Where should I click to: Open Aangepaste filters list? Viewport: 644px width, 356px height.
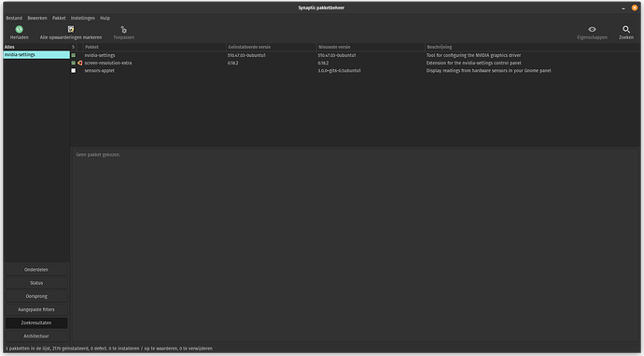[x=36, y=309]
